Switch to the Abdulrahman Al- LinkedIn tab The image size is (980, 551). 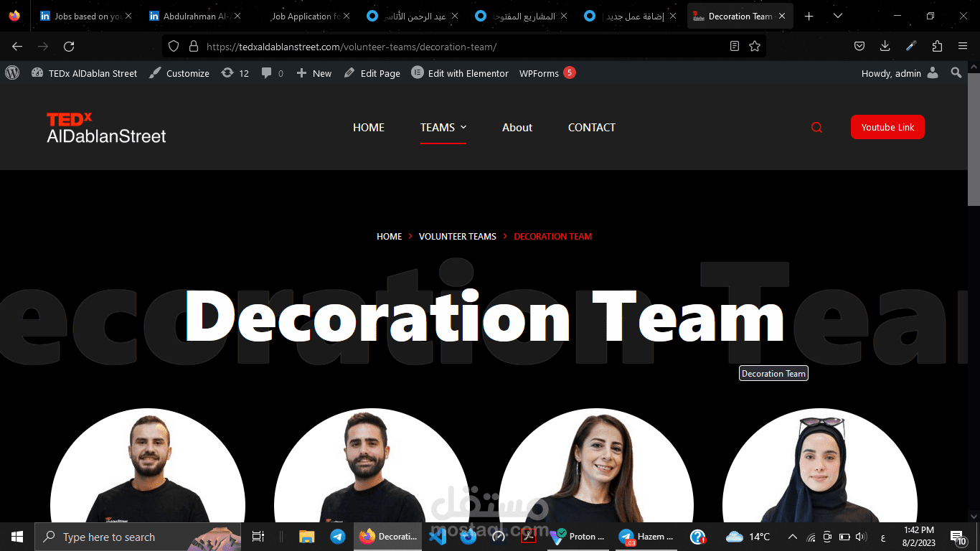coord(196,16)
